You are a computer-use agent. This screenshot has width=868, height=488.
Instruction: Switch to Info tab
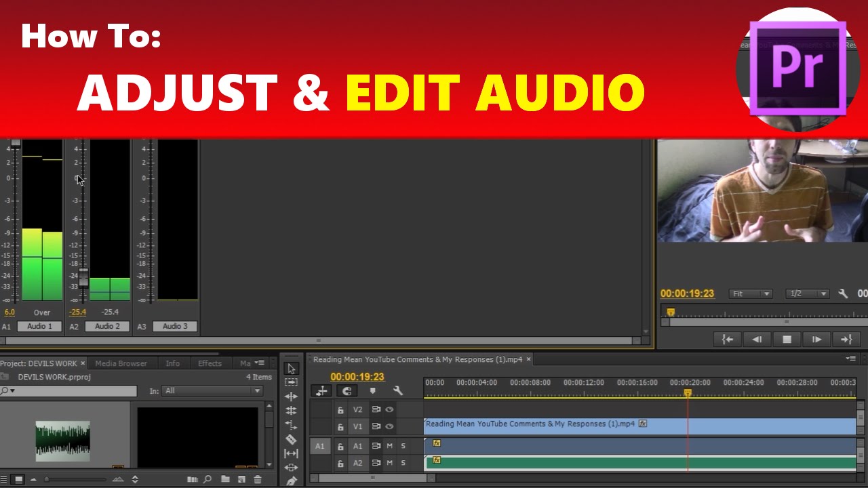click(x=173, y=363)
